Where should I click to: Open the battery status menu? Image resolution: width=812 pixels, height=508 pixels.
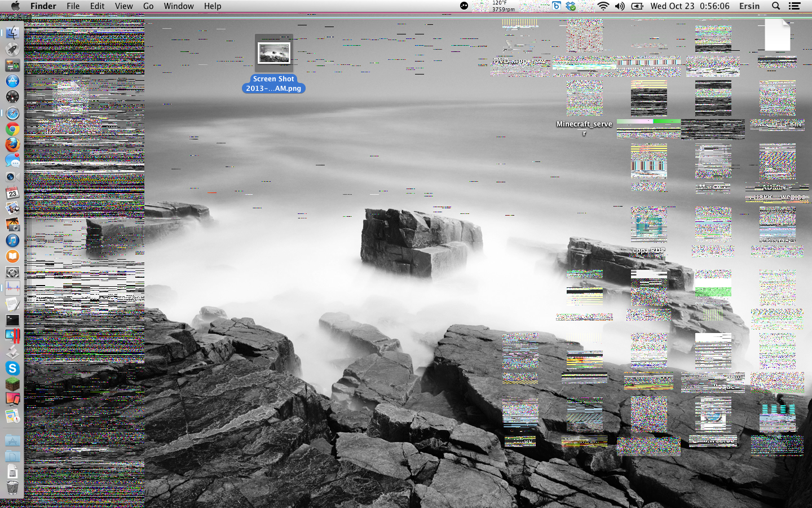[637, 6]
